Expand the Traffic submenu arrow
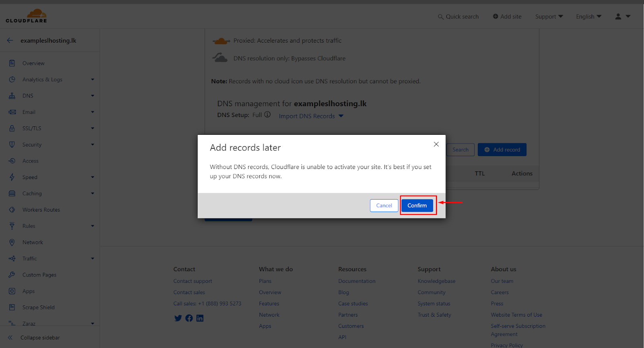This screenshot has width=644, height=348. pos(93,259)
